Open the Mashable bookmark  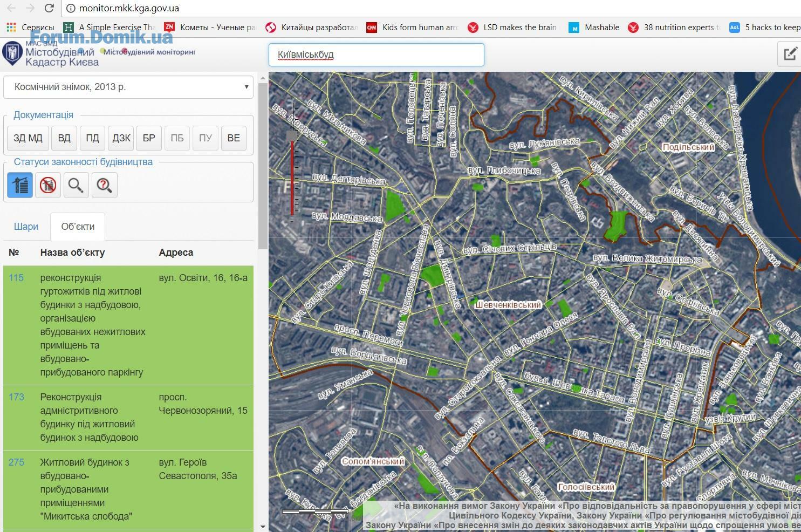[x=594, y=27]
